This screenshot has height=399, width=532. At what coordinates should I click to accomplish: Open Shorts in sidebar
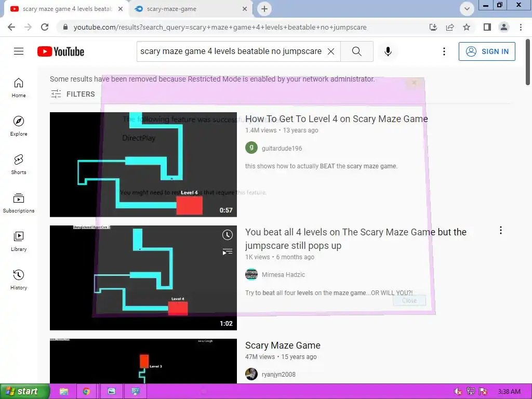(x=19, y=165)
